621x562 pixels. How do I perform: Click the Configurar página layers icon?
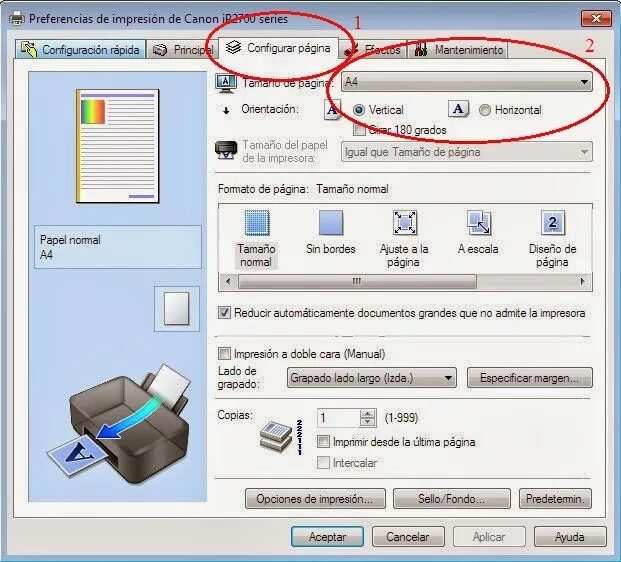233,48
